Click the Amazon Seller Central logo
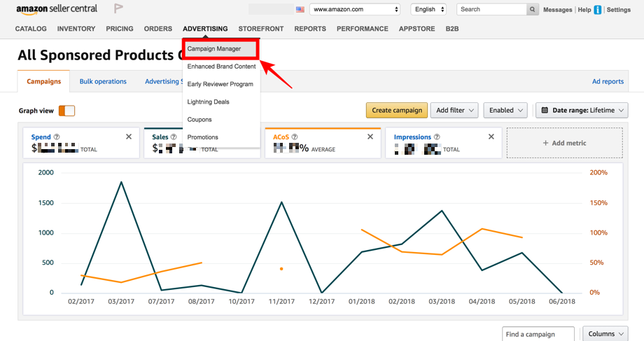Viewport: 644px width, 341px height. pos(57,9)
